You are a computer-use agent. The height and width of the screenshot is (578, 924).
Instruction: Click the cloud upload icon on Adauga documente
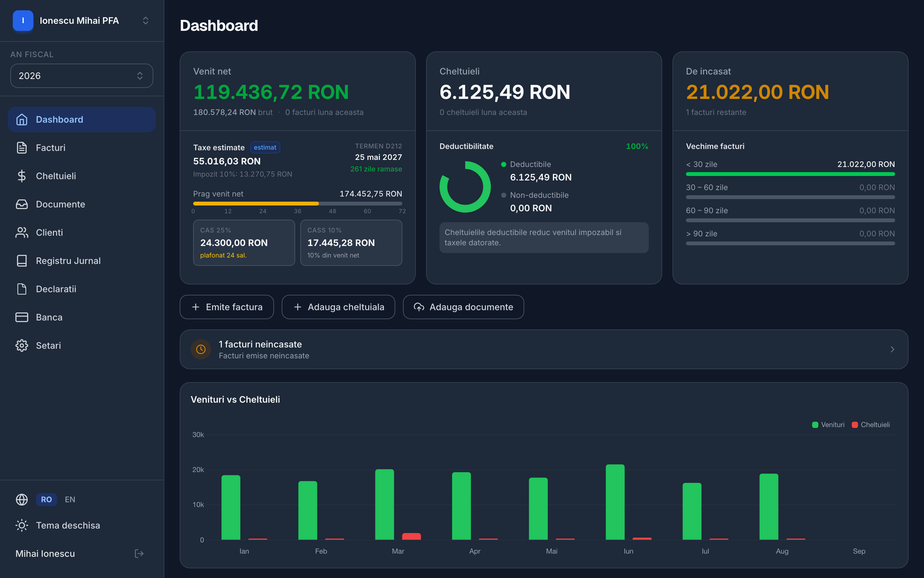[419, 307]
